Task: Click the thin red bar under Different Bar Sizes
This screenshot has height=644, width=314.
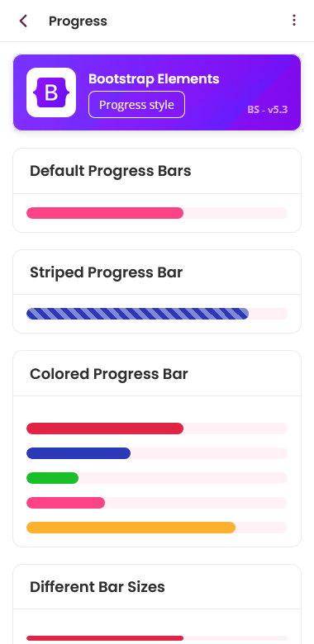Action: [105, 638]
